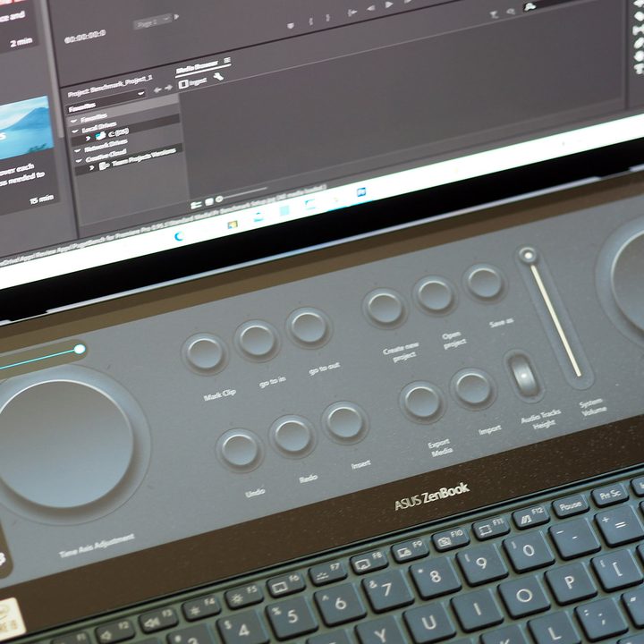
Task: Tap the Save as button
Action: click(x=485, y=282)
